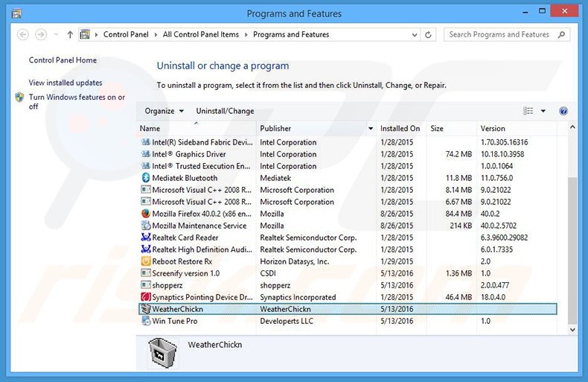Select the shopperz program icon

click(x=145, y=285)
